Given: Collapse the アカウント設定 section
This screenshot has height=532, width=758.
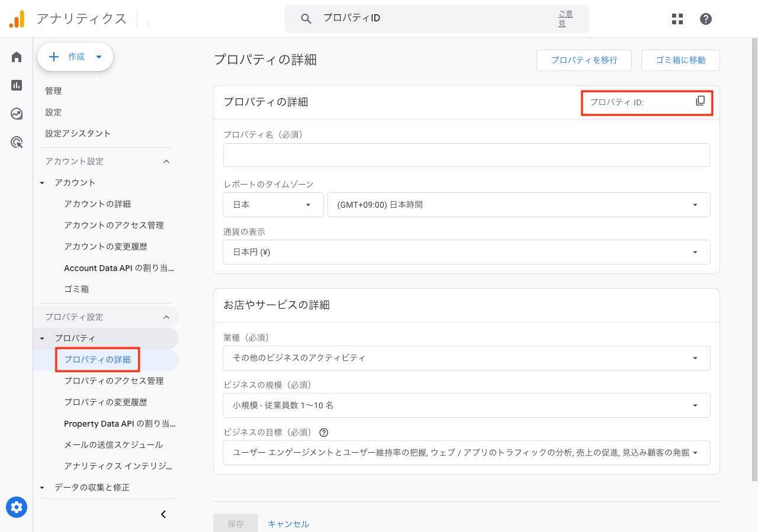Looking at the screenshot, I should coord(166,161).
